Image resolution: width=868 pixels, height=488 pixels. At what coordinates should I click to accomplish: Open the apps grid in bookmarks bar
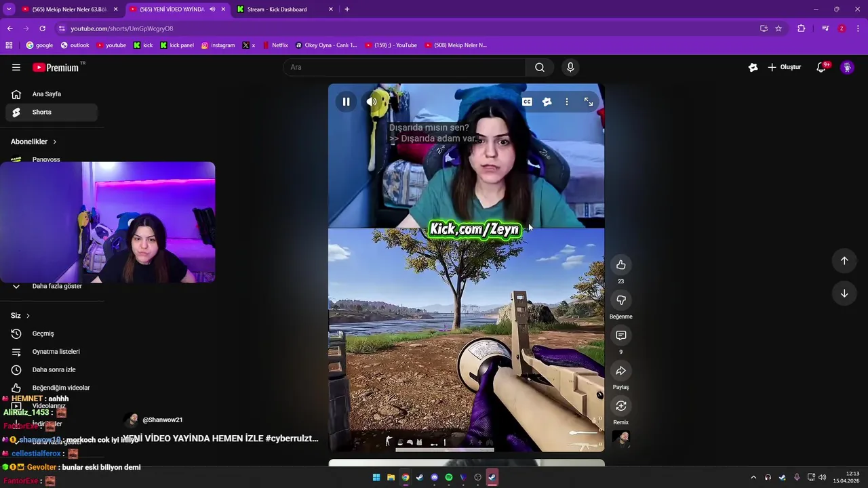pos(9,45)
